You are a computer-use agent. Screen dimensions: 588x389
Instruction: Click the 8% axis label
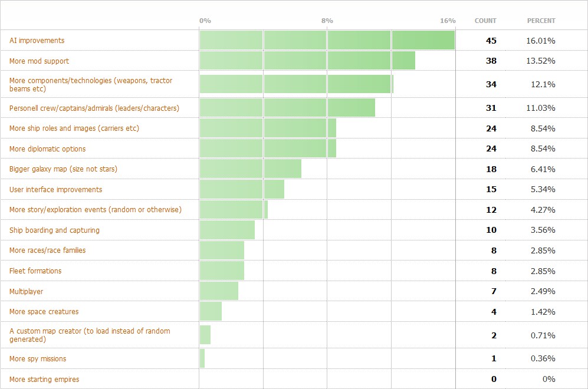coord(327,21)
